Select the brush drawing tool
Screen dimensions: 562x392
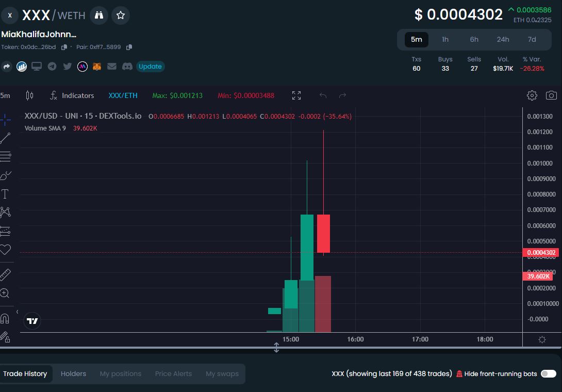coord(5,175)
